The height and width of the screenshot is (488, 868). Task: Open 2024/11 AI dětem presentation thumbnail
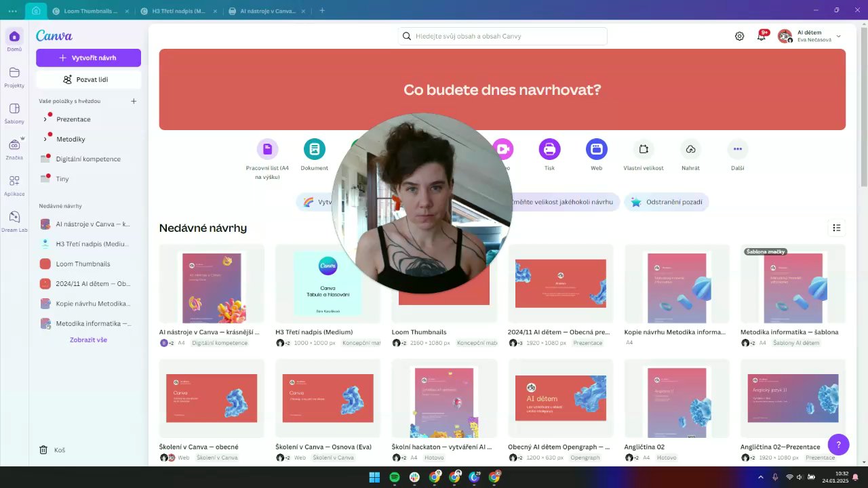pyautogui.click(x=560, y=284)
